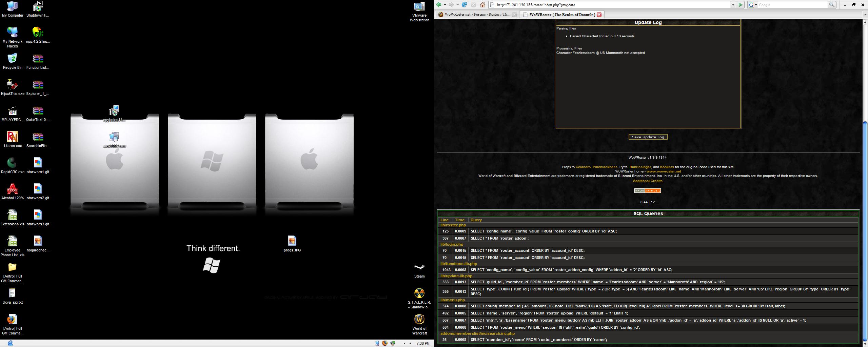Image resolution: width=868 pixels, height=347 pixels.
Task: Select the HijackThis.exe desktop icon
Action: coord(13,87)
